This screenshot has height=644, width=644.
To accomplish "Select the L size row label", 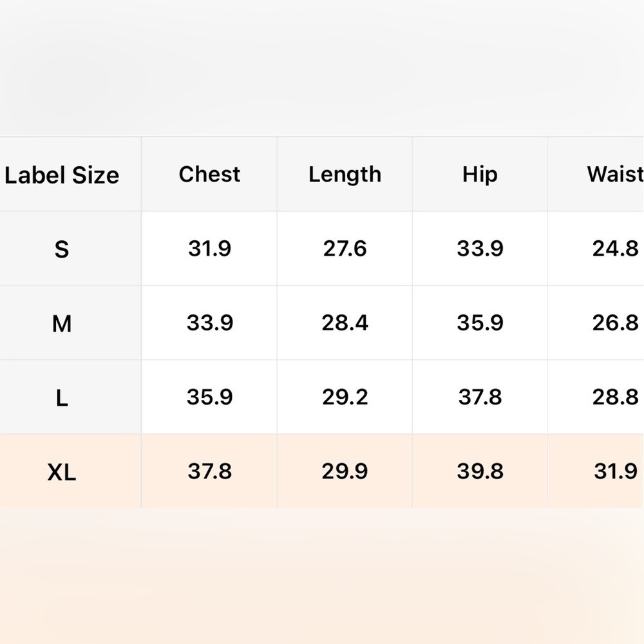I will click(x=62, y=398).
